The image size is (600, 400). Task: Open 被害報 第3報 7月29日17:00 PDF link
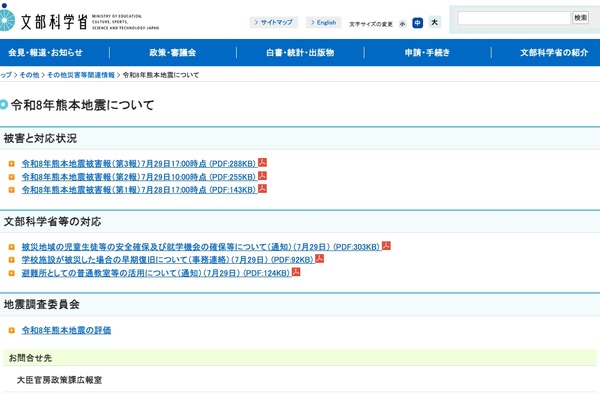click(139, 164)
